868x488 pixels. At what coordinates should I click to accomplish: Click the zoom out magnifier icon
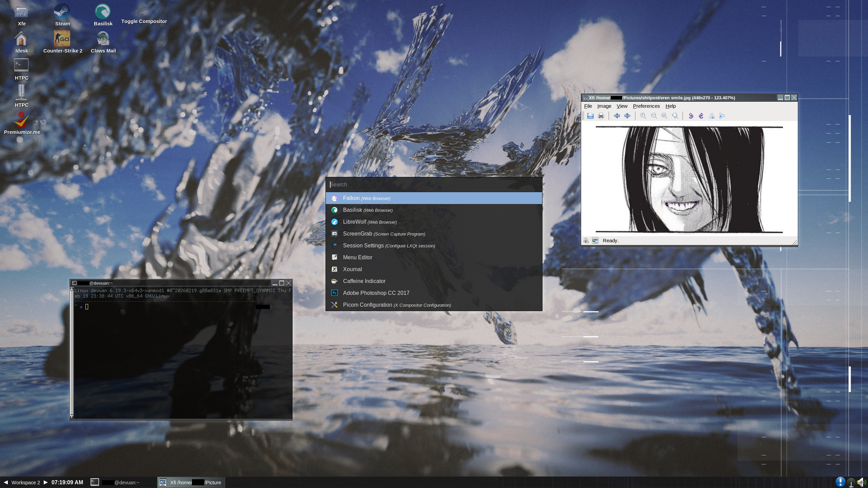(654, 116)
